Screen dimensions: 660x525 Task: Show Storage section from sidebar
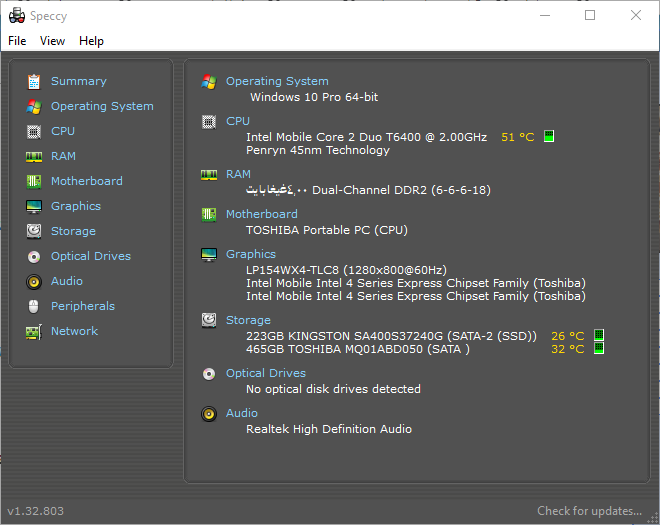pos(73,231)
